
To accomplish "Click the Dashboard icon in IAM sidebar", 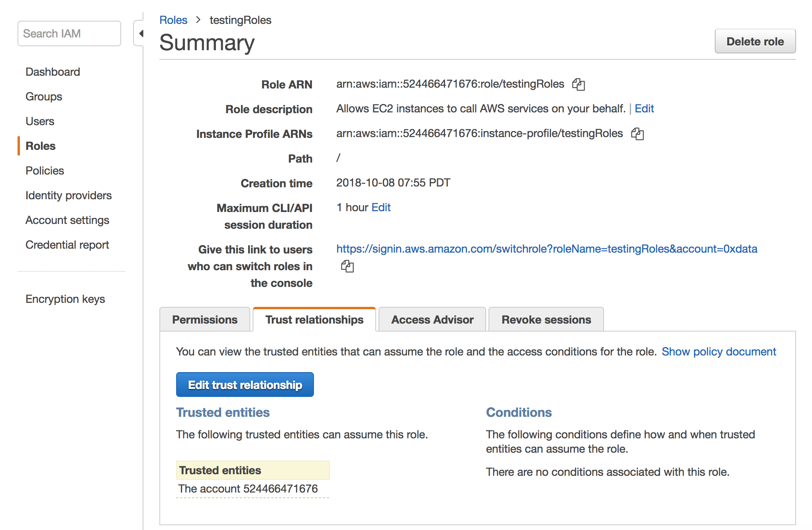I will point(52,71).
